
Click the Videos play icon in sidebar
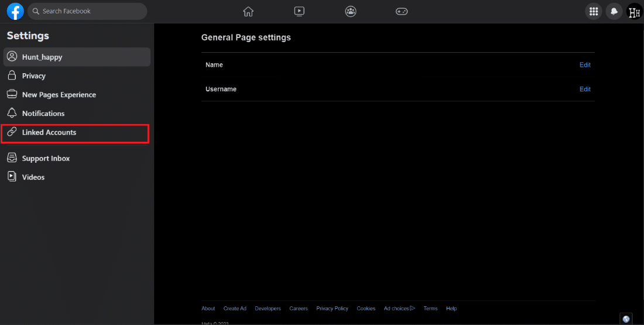[x=12, y=177]
